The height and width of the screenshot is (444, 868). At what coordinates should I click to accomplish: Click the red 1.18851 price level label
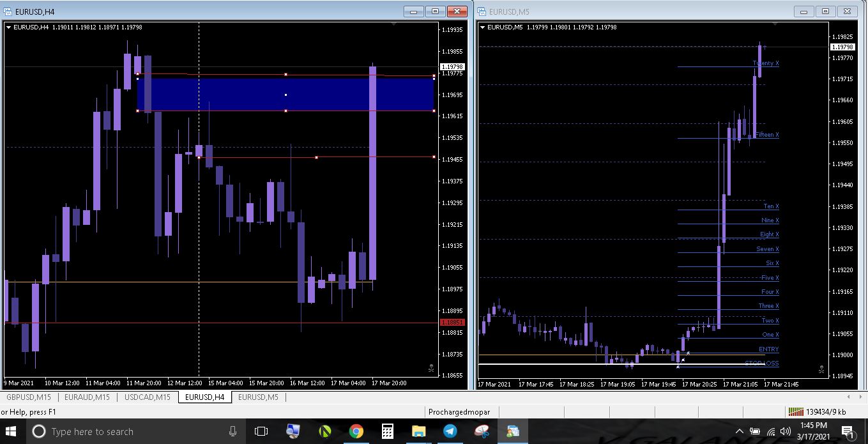[x=452, y=323]
